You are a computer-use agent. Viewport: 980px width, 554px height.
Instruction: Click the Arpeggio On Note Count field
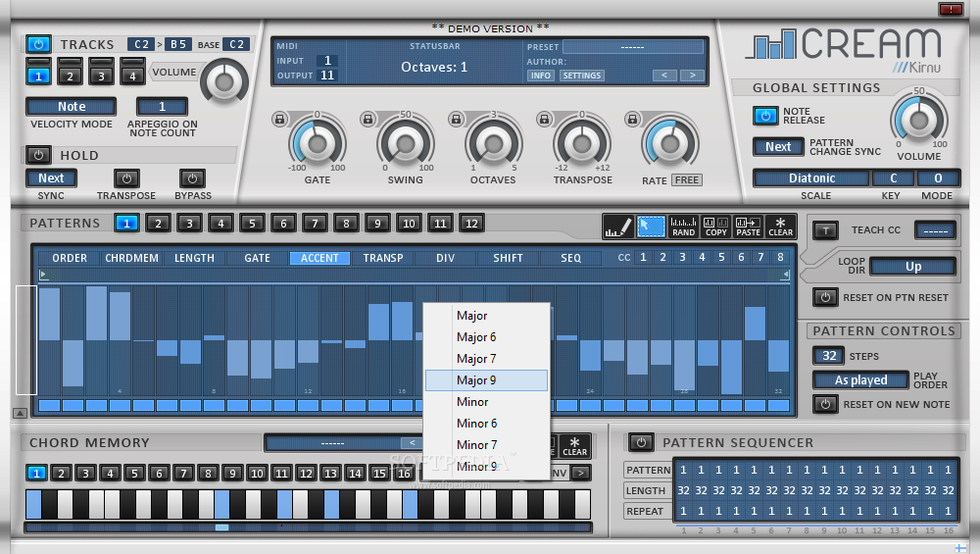tap(162, 106)
